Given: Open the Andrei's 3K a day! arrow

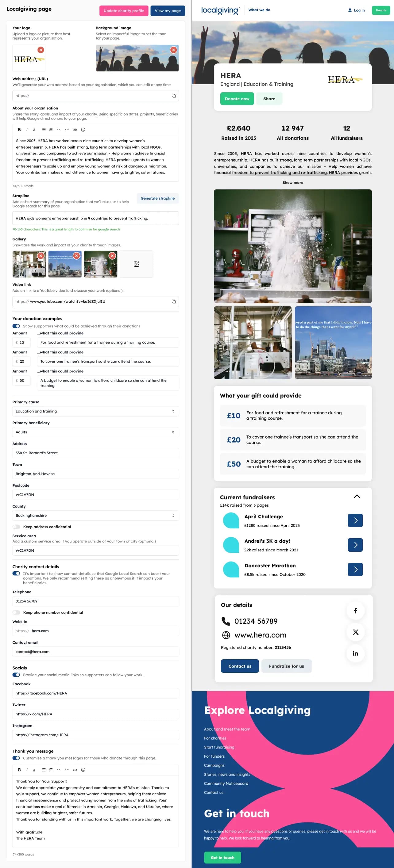Looking at the screenshot, I should click(x=355, y=545).
